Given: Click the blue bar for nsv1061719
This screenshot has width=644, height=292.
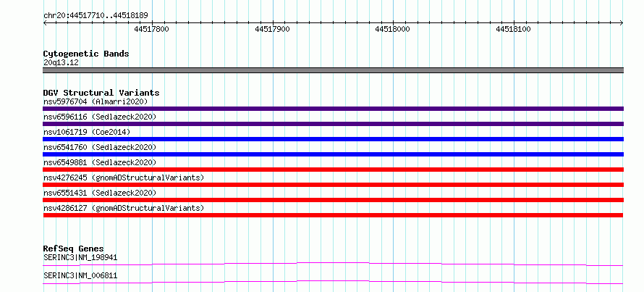Looking at the screenshot, I should [x=333, y=139].
